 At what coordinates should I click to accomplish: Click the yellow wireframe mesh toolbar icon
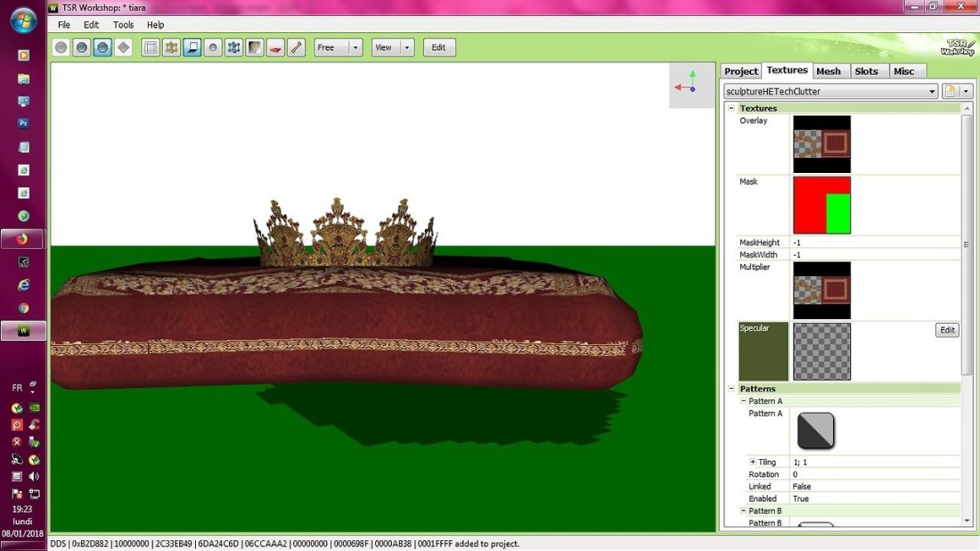172,48
